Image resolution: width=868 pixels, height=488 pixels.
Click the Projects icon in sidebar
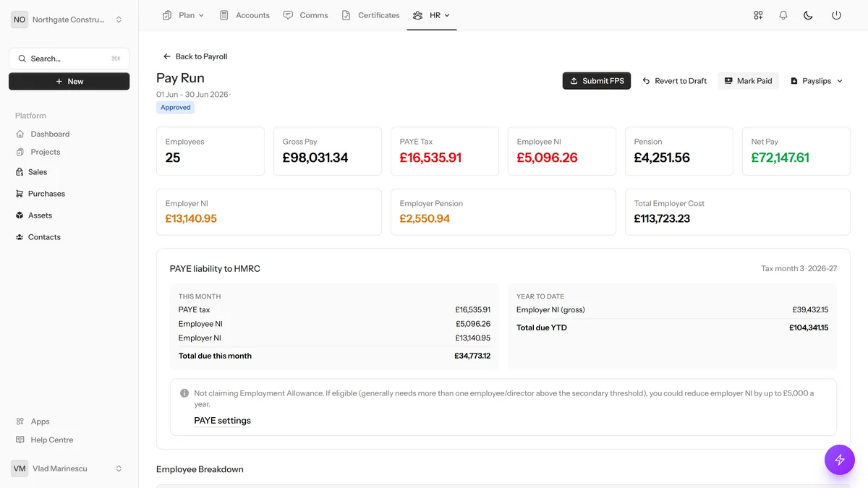[20, 152]
